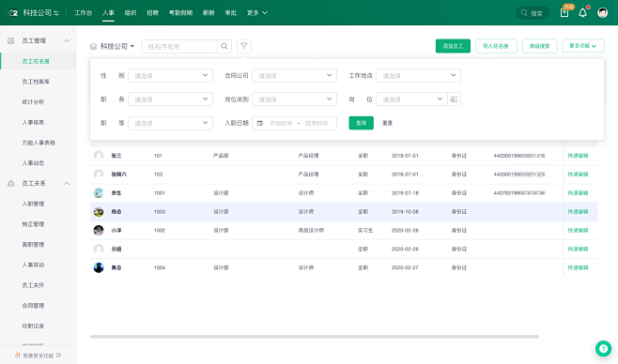The width and height of the screenshot is (618, 364).
Task: Click the header search box 搜索
Action: click(533, 13)
